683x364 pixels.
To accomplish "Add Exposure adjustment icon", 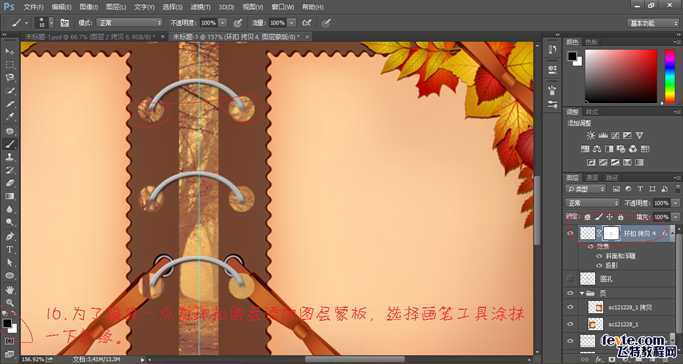I will point(627,135).
